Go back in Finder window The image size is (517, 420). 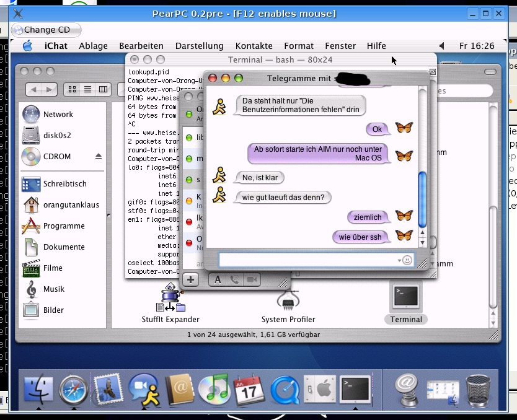pos(33,89)
